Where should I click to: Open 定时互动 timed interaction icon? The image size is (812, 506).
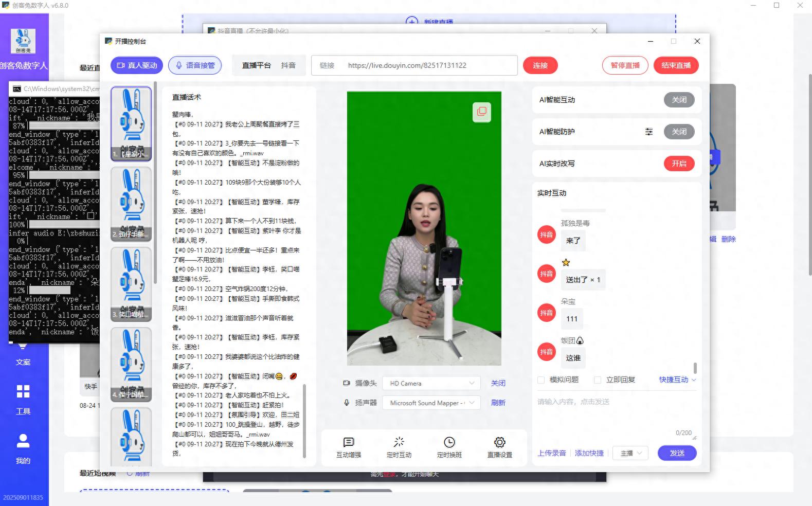399,443
